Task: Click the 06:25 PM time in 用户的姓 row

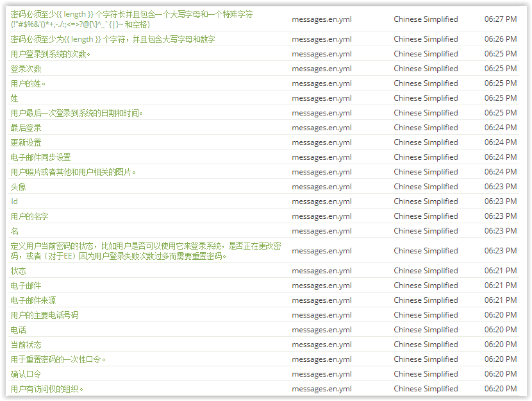Action: 501,83
